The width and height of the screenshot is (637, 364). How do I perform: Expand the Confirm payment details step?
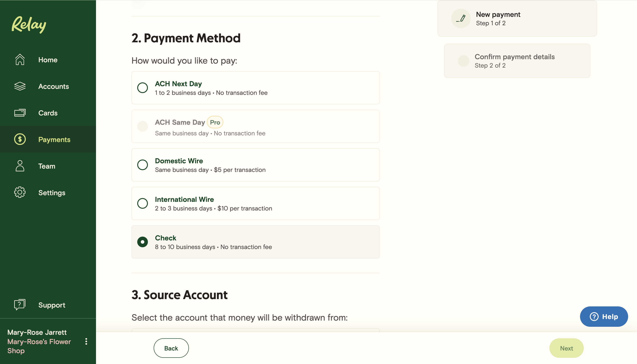click(x=517, y=60)
